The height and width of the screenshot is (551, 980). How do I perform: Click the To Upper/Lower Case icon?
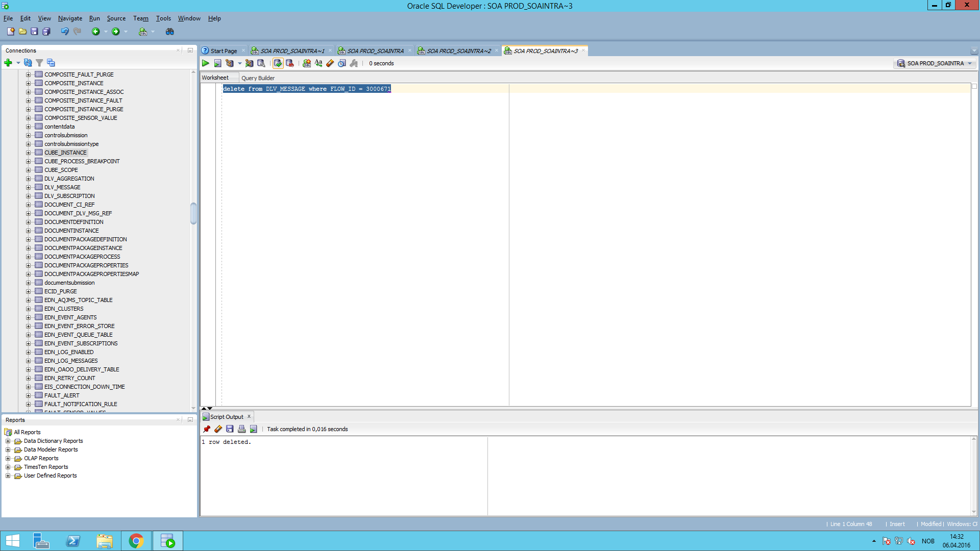pyautogui.click(x=318, y=63)
